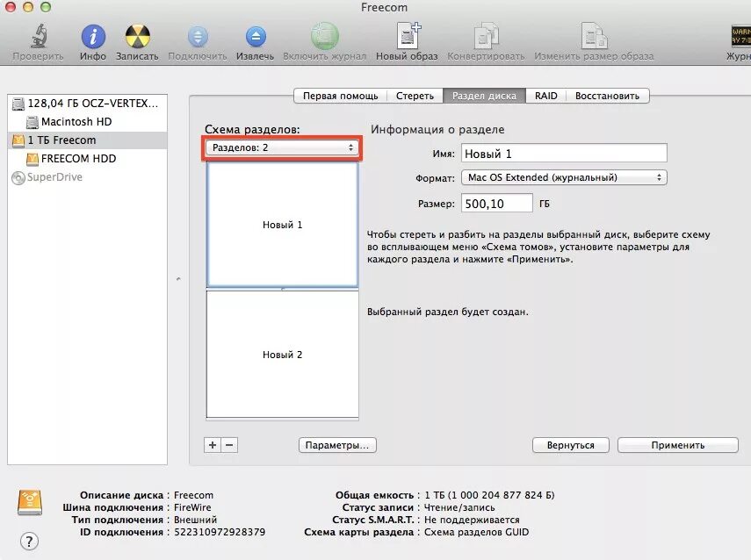The height and width of the screenshot is (560, 751).
Task: Add a partition with the plus button
Action: click(x=213, y=445)
